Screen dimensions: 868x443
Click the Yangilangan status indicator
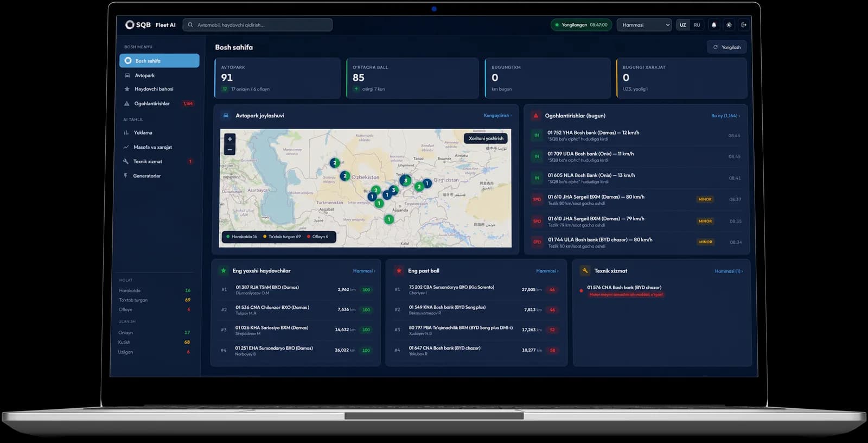pyautogui.click(x=582, y=25)
